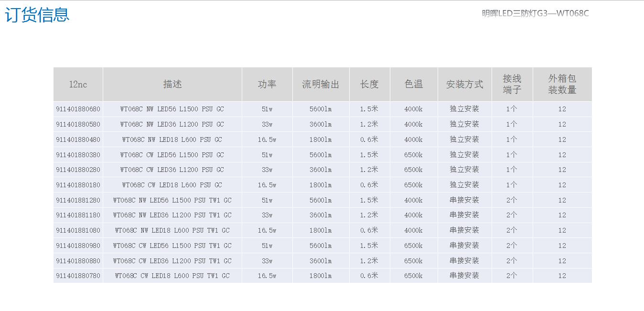Viewport: 644px width, 311px height.
Task: Click description WT068C CW LED36 L1200 PSU TW1 GC
Action: [172, 261]
